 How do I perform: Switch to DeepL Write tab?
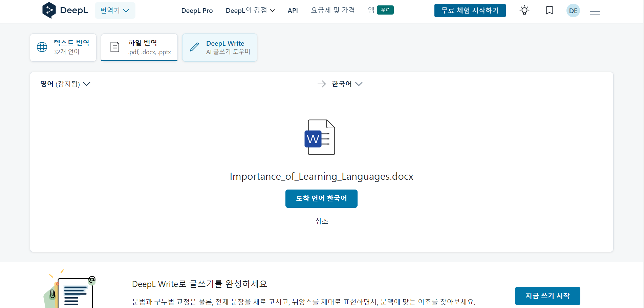pyautogui.click(x=220, y=47)
